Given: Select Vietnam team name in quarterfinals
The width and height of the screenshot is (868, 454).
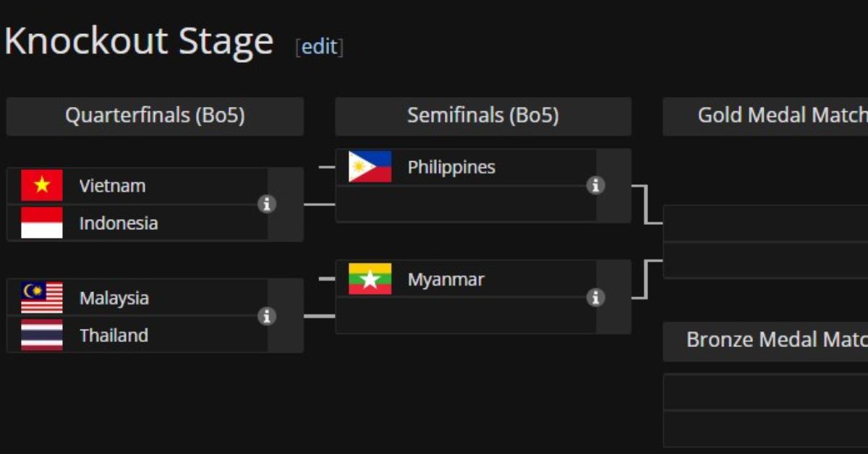Looking at the screenshot, I should (x=112, y=186).
